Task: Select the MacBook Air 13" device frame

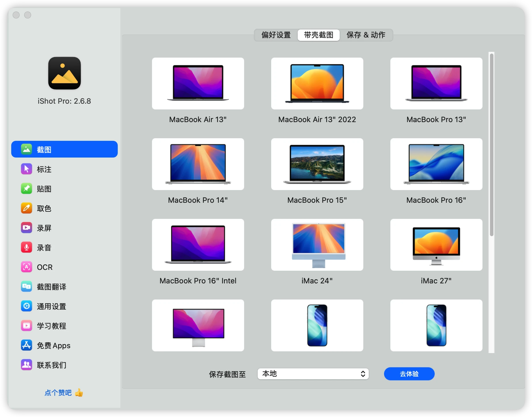Action: point(198,84)
